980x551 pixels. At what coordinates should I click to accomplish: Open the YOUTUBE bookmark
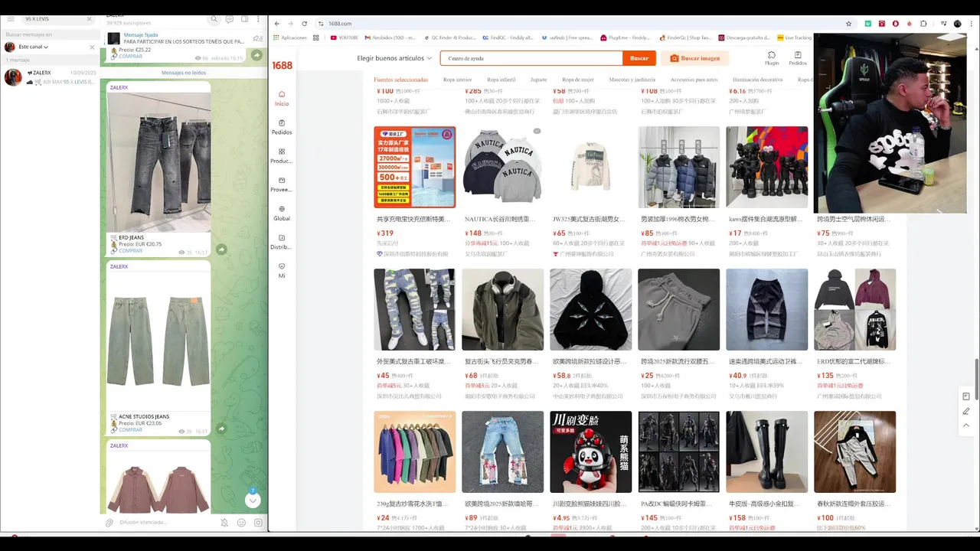(x=344, y=37)
